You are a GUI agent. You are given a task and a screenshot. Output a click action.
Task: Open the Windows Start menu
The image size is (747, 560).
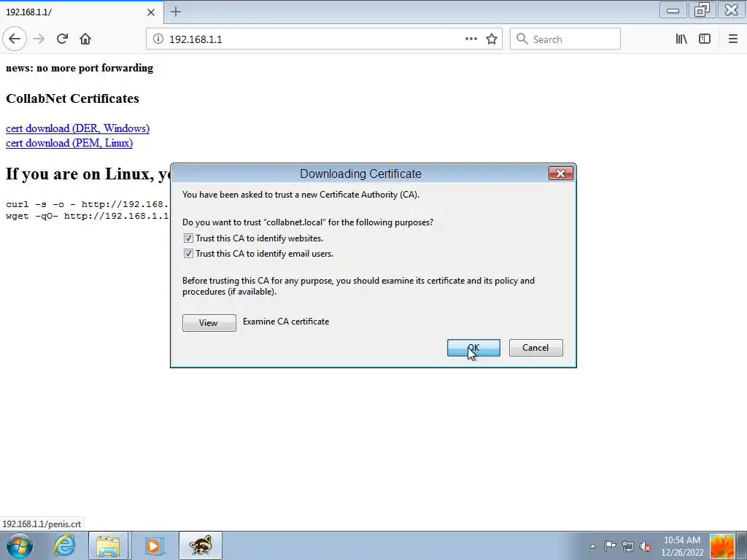click(19, 545)
